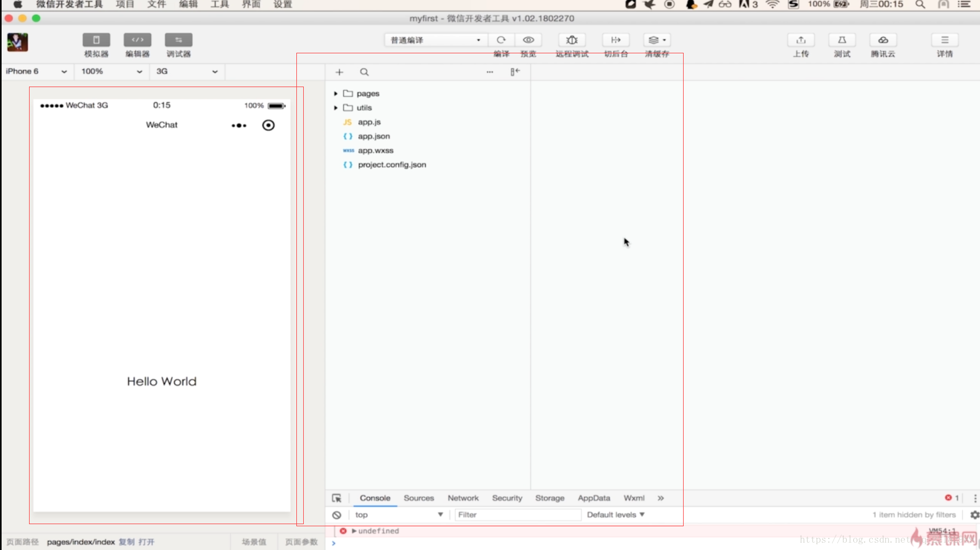980x550 pixels.
Task: Click the Hello World text in simulator
Action: pyautogui.click(x=162, y=382)
